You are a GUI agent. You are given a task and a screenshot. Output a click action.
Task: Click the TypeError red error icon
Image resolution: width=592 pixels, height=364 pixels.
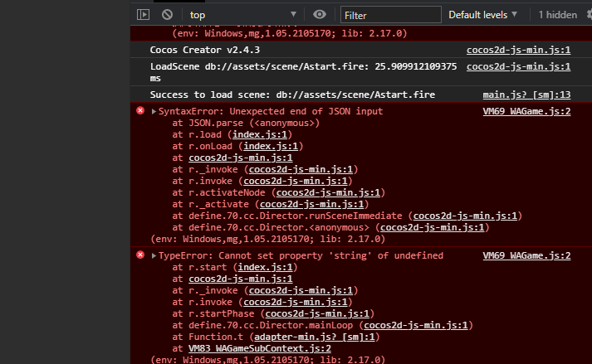tap(140, 255)
